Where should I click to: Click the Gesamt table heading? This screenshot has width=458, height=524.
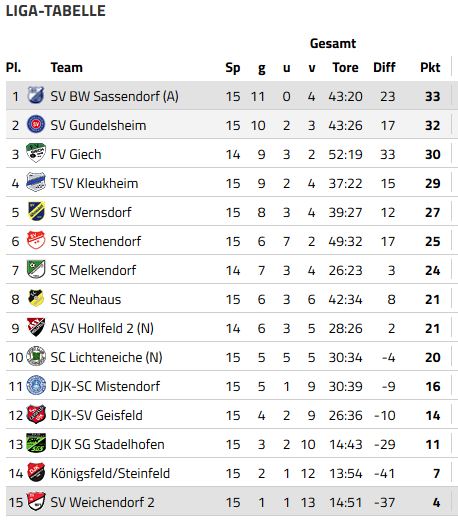point(333,43)
